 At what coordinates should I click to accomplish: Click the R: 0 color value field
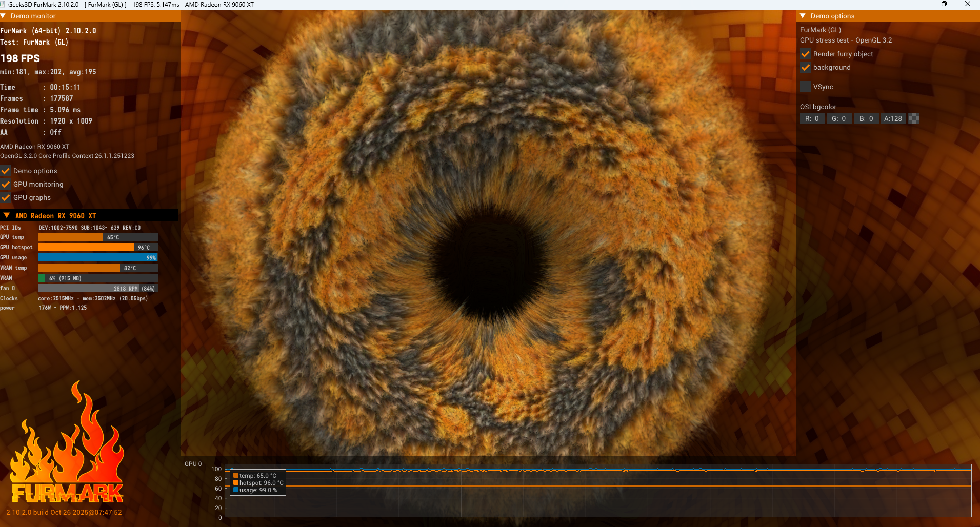point(812,118)
